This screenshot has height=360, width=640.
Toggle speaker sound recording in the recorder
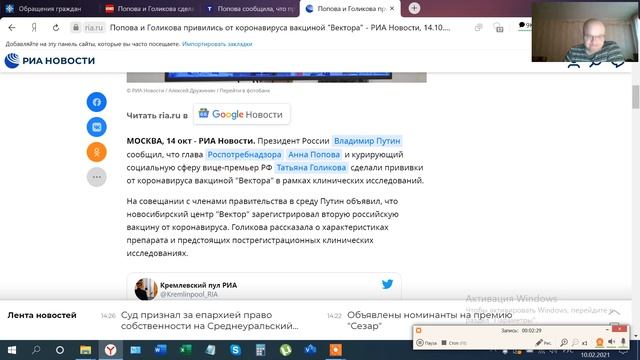611,342
